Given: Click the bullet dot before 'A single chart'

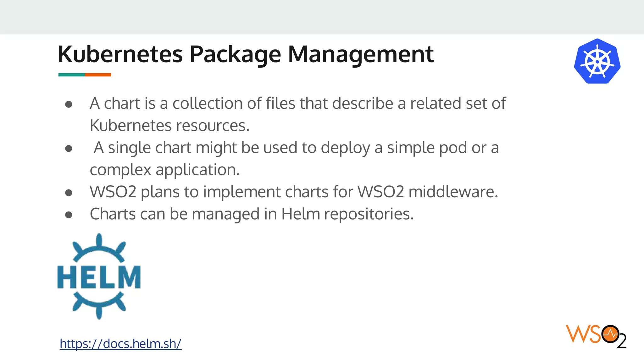Looking at the screenshot, I should click(69, 148).
